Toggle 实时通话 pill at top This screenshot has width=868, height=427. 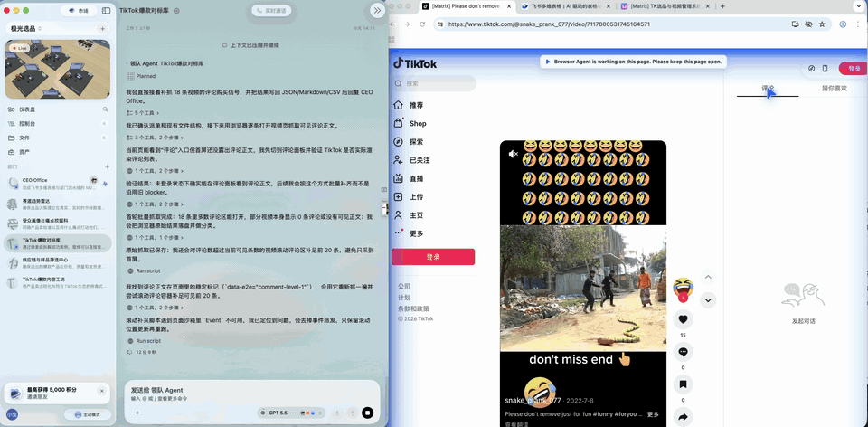[x=271, y=11]
